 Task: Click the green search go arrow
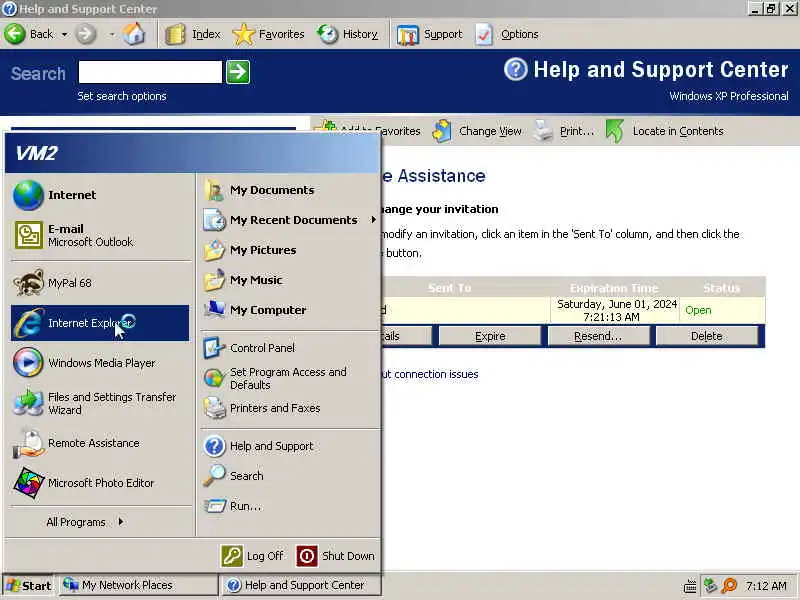[238, 72]
